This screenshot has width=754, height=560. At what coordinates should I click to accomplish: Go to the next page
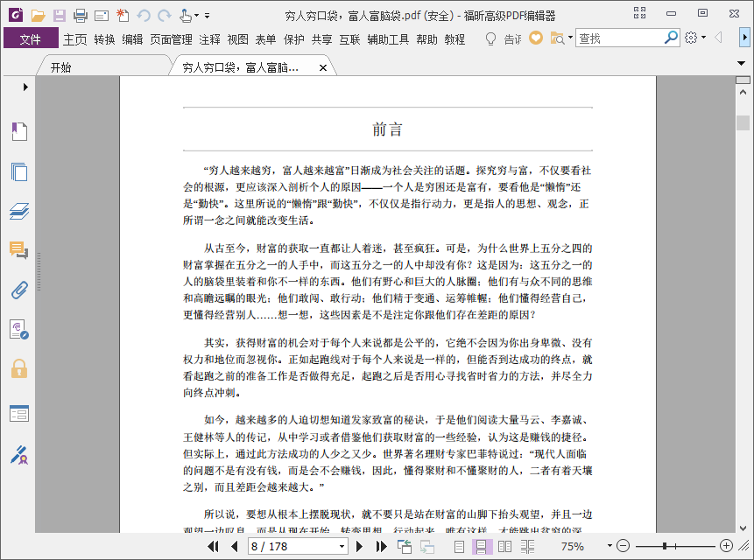(360, 547)
